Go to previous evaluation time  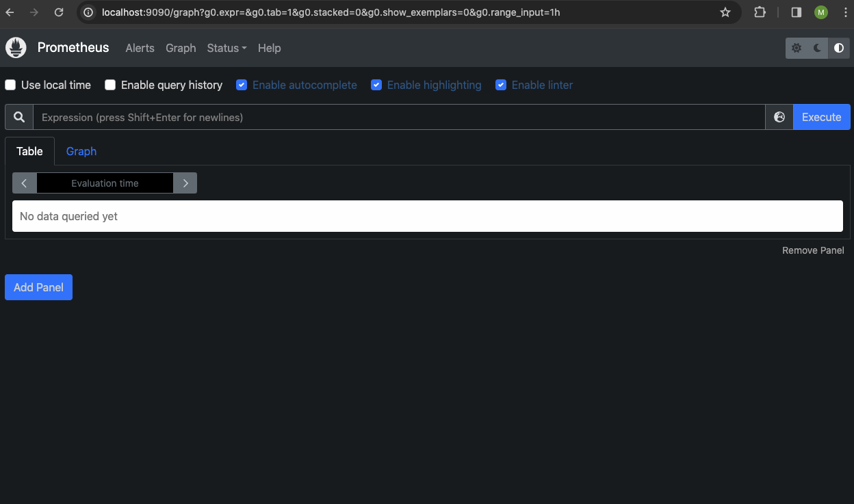click(25, 183)
